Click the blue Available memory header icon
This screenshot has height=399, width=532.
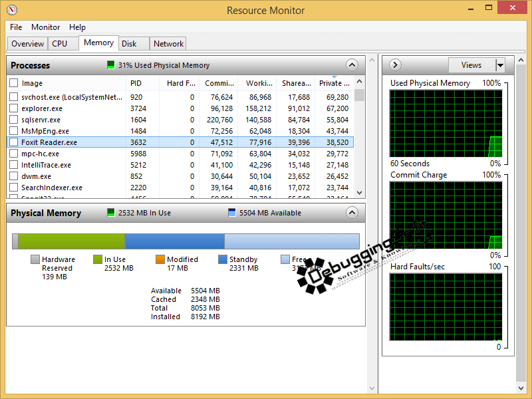point(231,213)
